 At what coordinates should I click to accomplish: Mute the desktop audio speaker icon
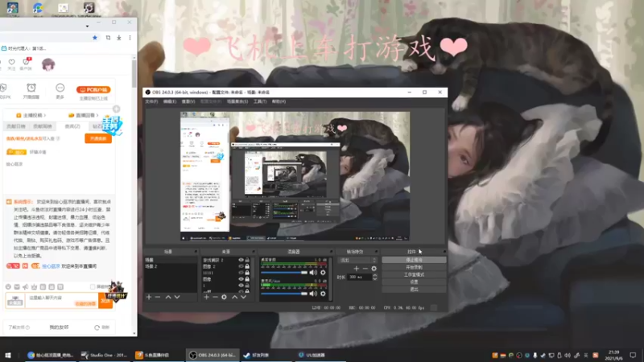(313, 273)
